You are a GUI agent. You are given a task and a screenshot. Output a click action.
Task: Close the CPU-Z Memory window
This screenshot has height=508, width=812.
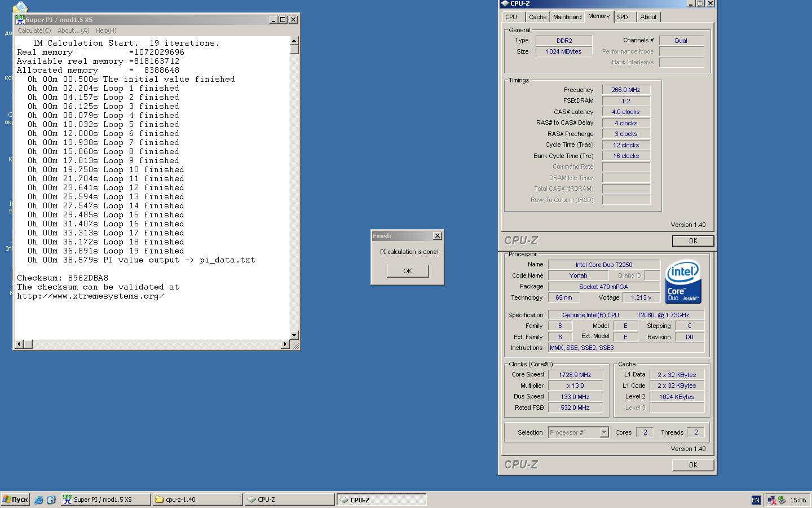pos(710,3)
